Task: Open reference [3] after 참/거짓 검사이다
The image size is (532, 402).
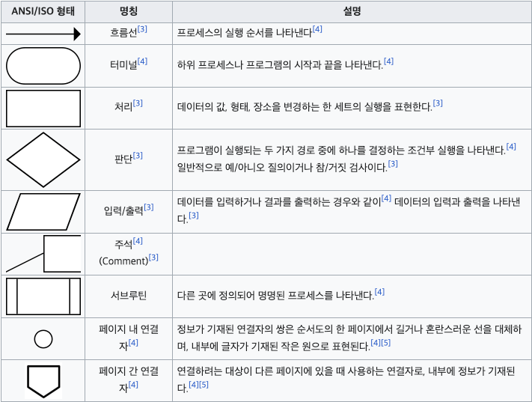Action: click(x=393, y=165)
